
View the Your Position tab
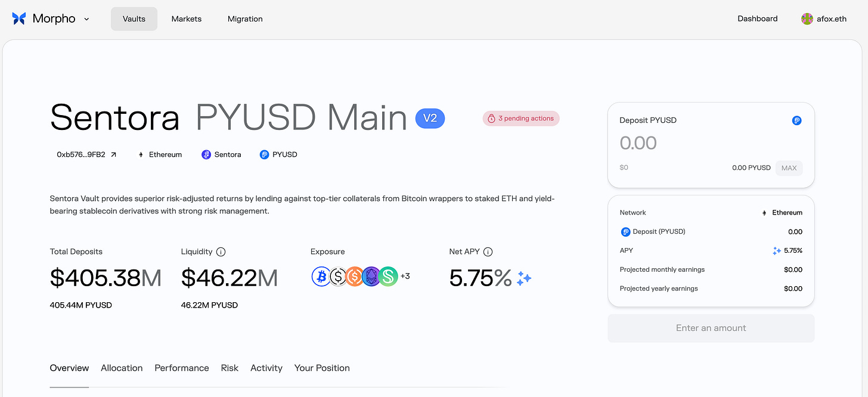click(x=322, y=368)
